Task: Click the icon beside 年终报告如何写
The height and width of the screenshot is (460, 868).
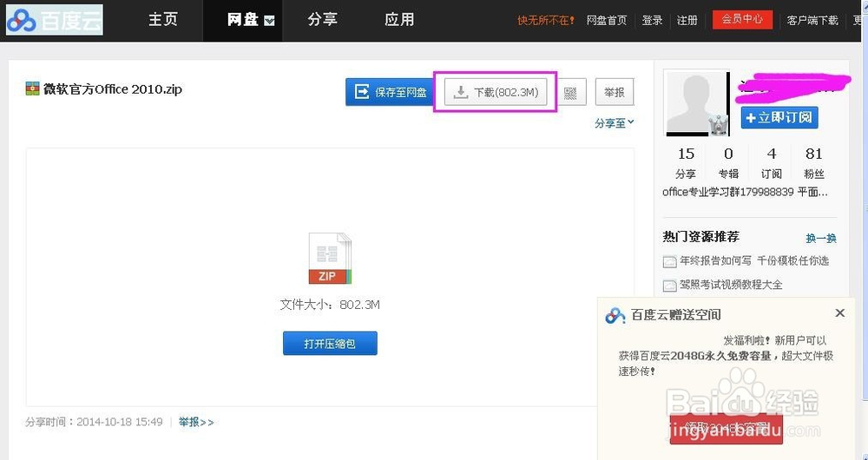Action: click(670, 261)
